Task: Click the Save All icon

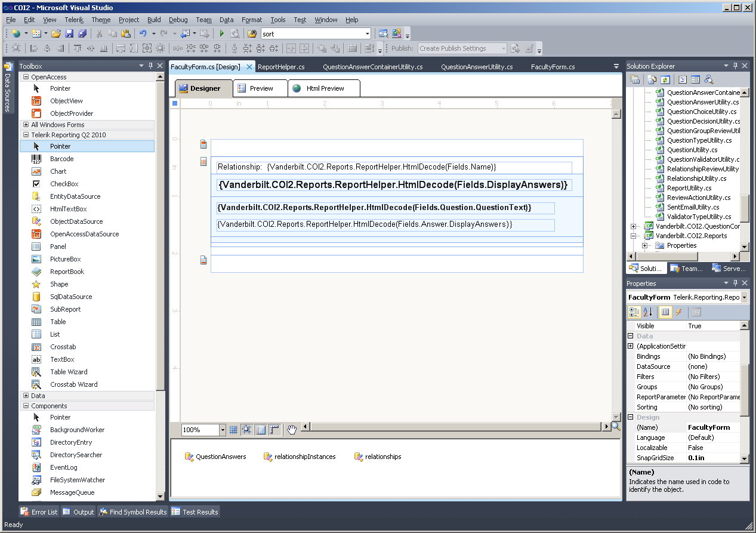Action: coord(82,33)
